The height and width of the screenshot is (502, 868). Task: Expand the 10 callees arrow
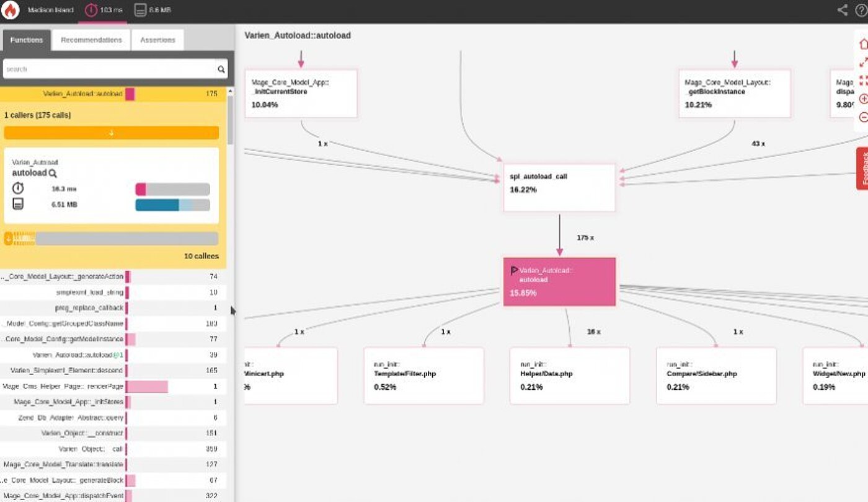click(x=9, y=239)
